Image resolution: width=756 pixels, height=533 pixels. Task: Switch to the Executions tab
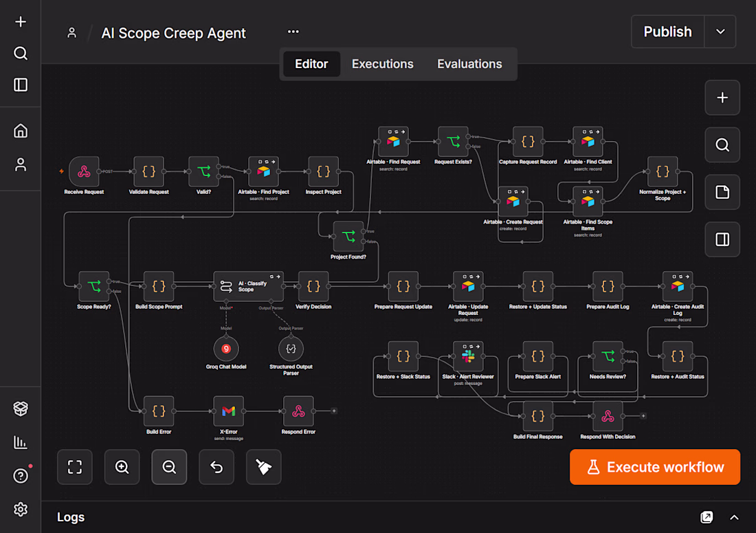tap(382, 64)
